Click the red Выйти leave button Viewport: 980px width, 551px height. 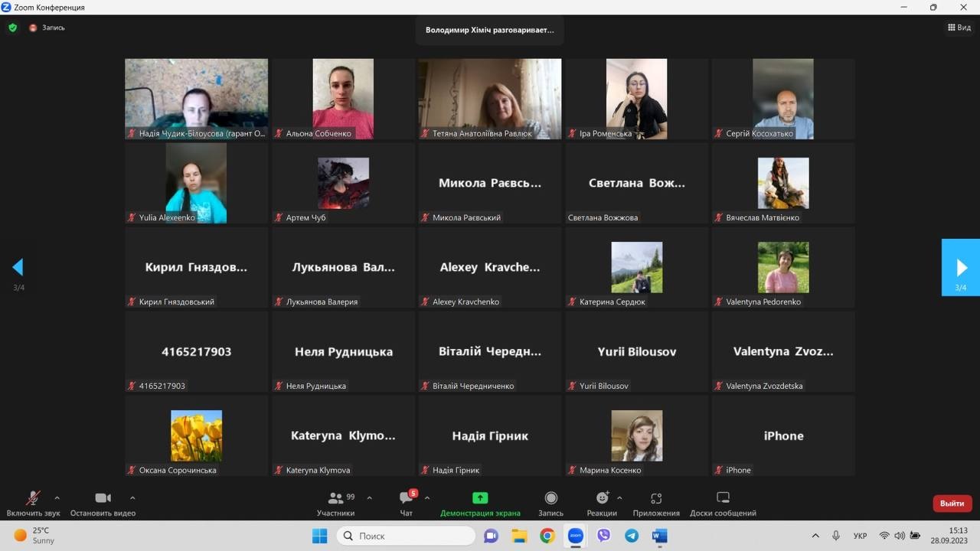click(x=952, y=504)
